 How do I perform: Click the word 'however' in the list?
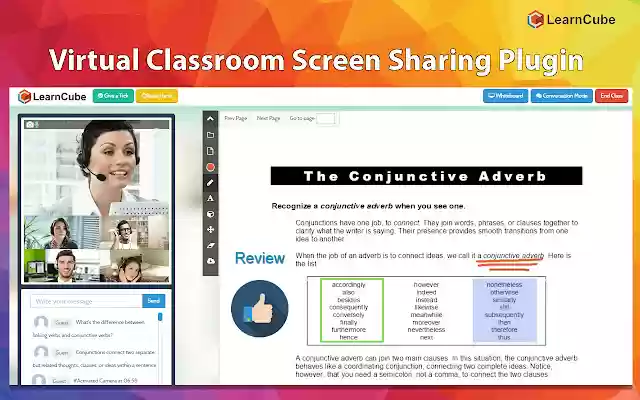coord(426,285)
